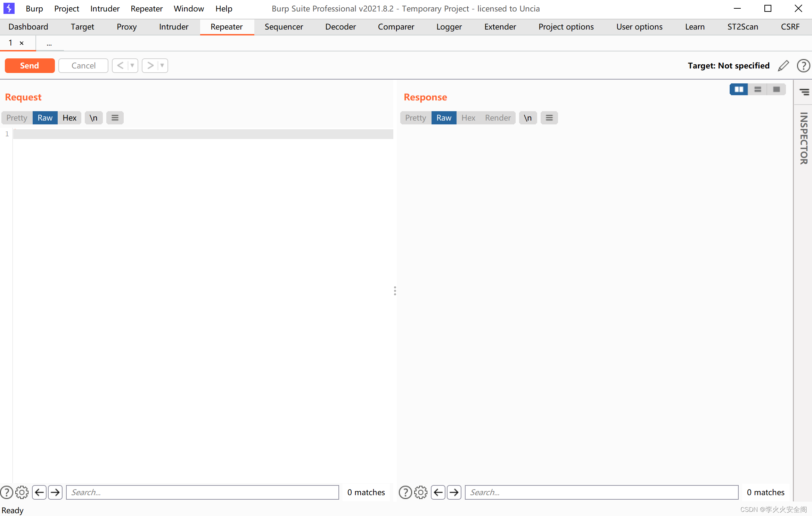Open the INSPECTOR side panel

pos(804,138)
